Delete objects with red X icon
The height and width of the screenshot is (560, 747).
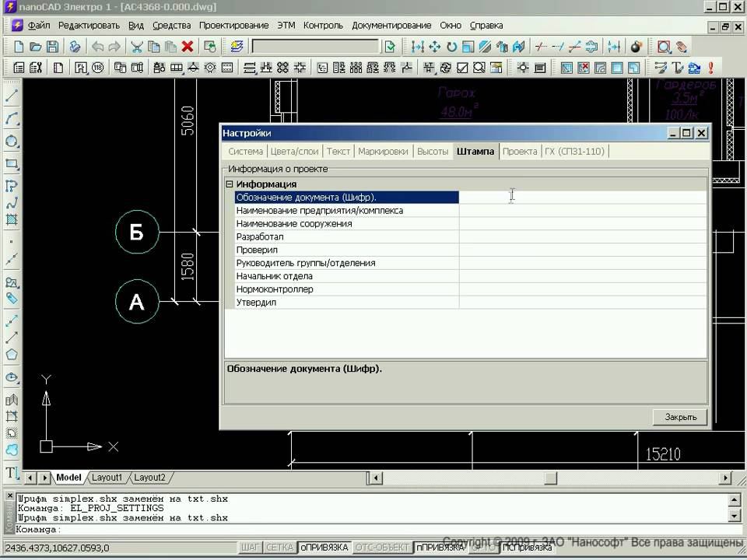(x=188, y=47)
